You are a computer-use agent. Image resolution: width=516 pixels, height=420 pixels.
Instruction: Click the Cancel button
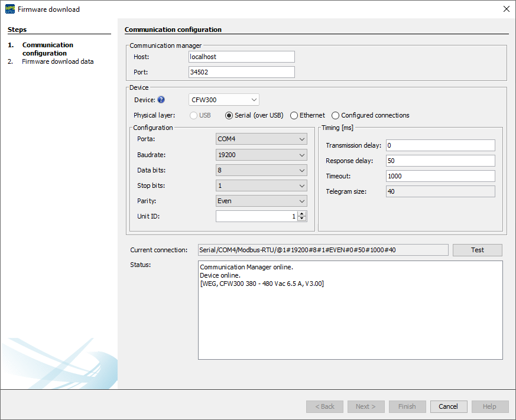pyautogui.click(x=448, y=406)
